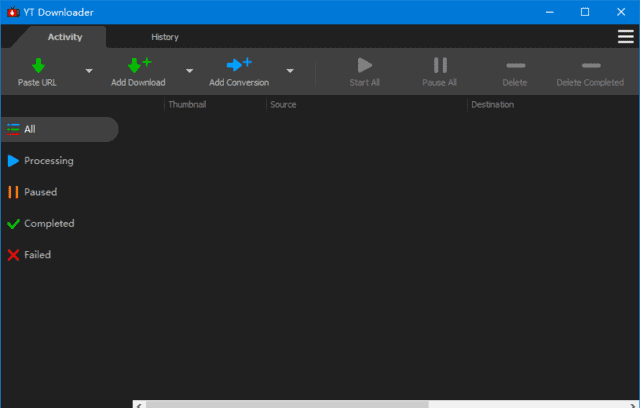Click the Delete toolbar button
Viewport: 640px width, 408px height.
click(515, 72)
